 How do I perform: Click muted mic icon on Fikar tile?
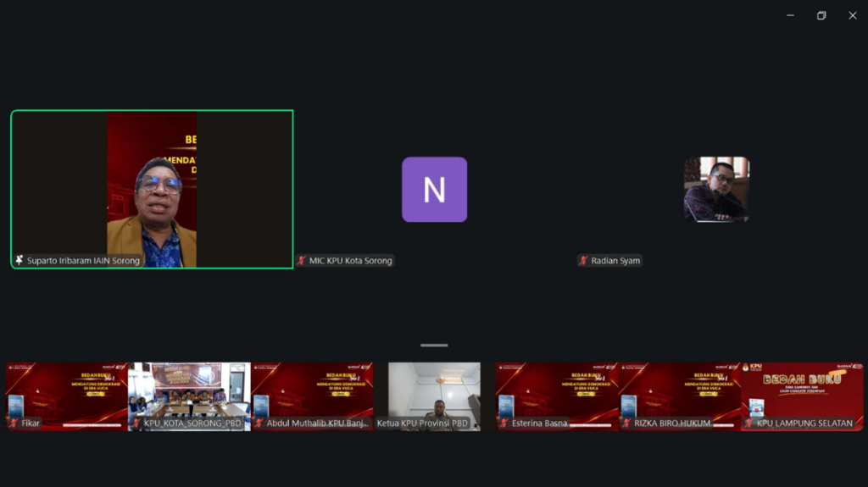tap(14, 423)
